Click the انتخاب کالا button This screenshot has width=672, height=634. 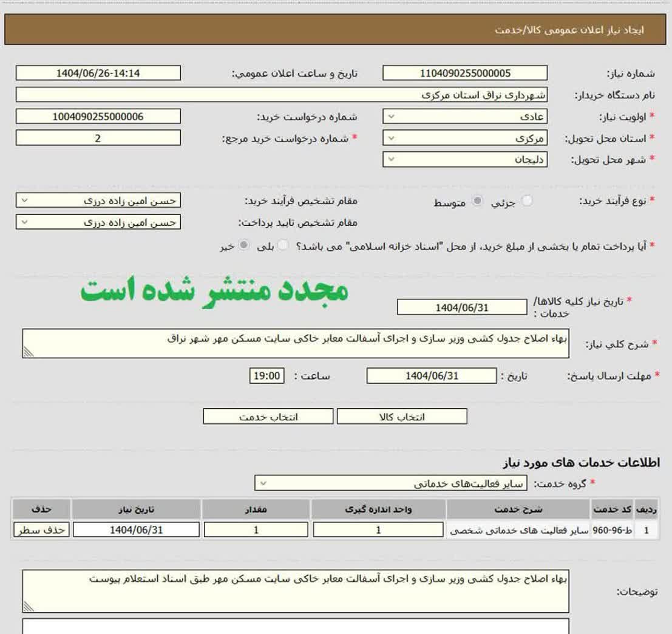402,417
